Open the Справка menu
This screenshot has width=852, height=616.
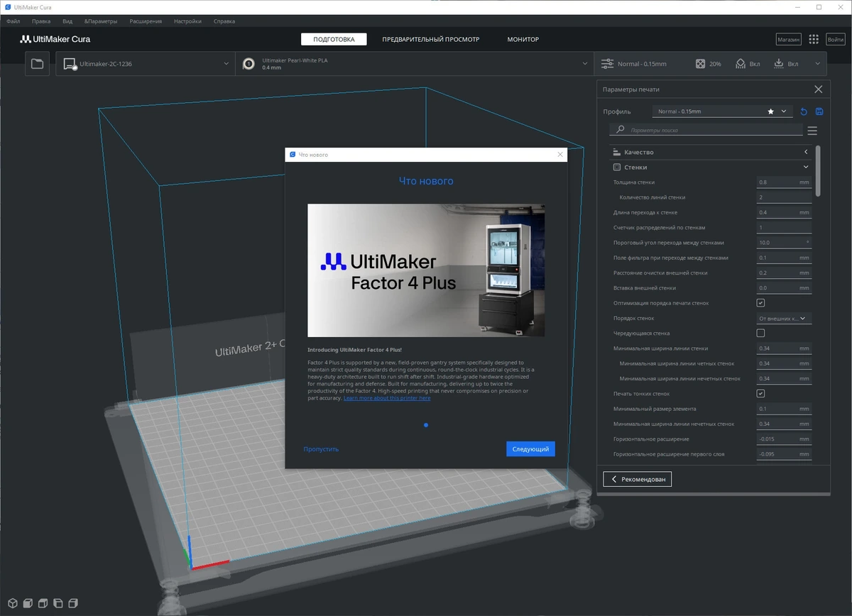click(x=224, y=21)
